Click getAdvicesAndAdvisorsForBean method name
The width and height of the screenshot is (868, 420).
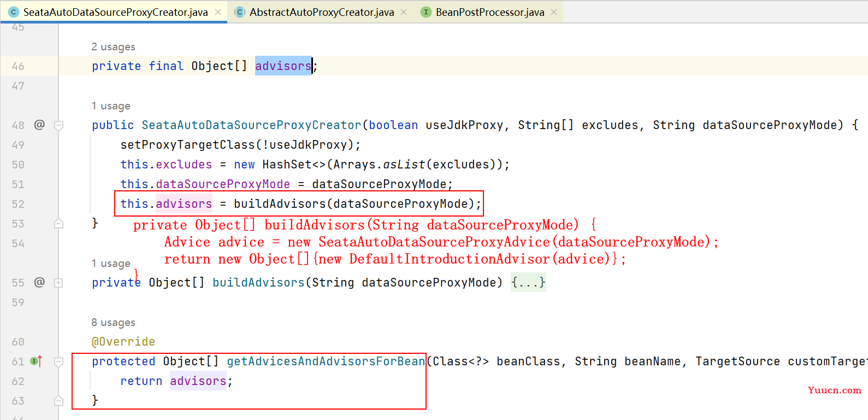click(326, 361)
